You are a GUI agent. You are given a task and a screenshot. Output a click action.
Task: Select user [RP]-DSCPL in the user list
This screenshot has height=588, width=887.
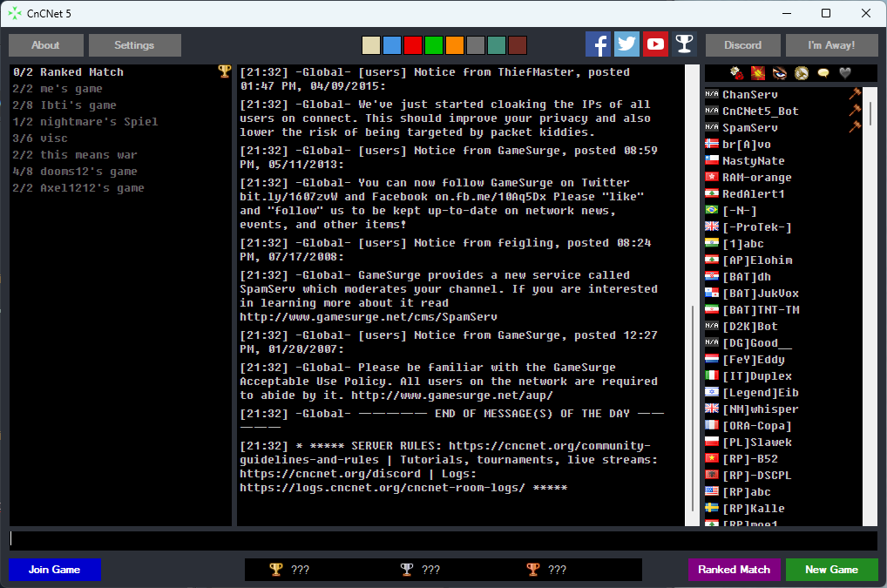point(783,475)
